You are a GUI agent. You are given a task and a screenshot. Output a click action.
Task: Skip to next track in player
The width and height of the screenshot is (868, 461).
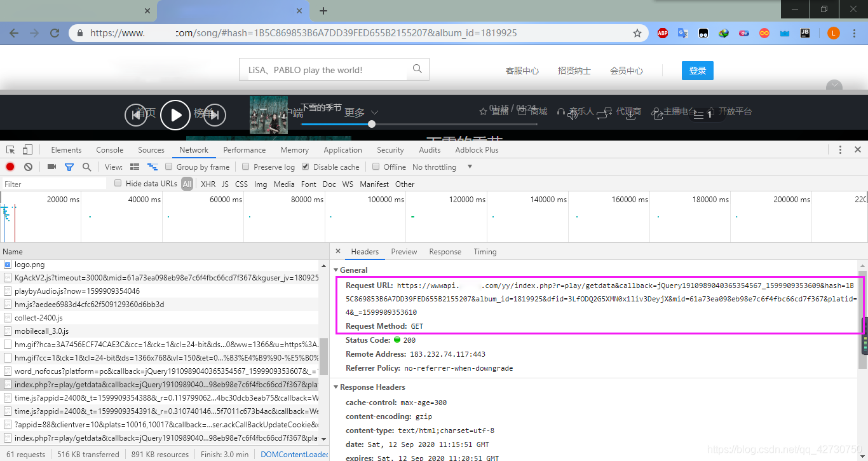(x=215, y=115)
